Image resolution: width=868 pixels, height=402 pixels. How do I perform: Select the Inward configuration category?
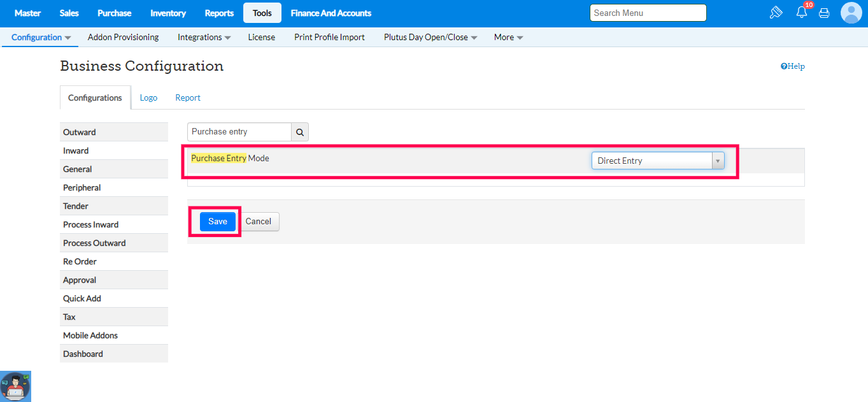click(x=76, y=150)
